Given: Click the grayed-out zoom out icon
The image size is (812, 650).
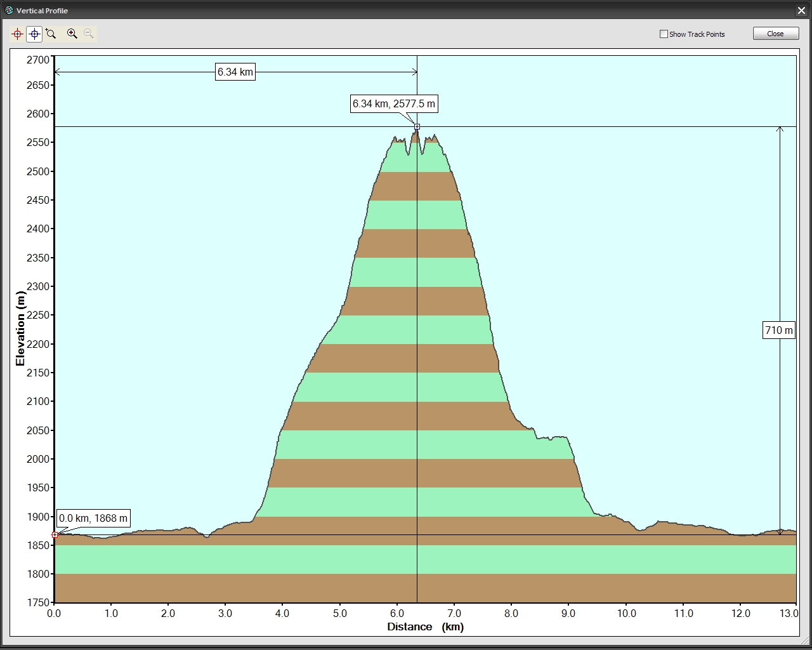Looking at the screenshot, I should (89, 34).
